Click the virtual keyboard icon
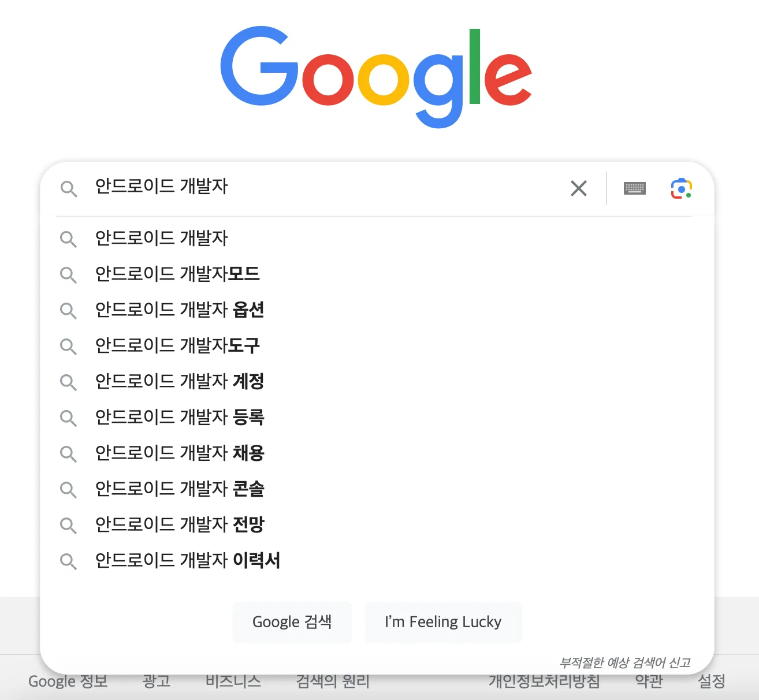 634,188
